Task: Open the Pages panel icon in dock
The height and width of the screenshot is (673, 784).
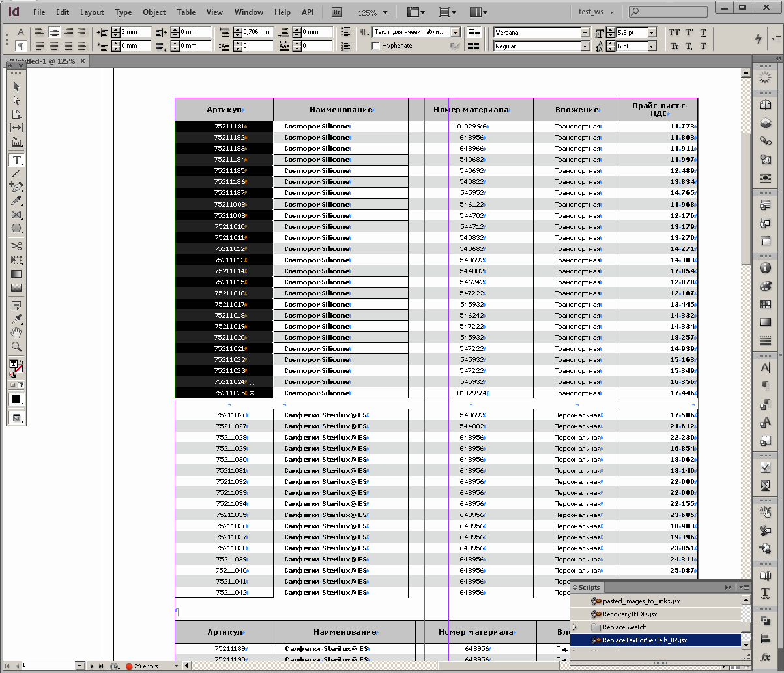Action: tap(766, 105)
